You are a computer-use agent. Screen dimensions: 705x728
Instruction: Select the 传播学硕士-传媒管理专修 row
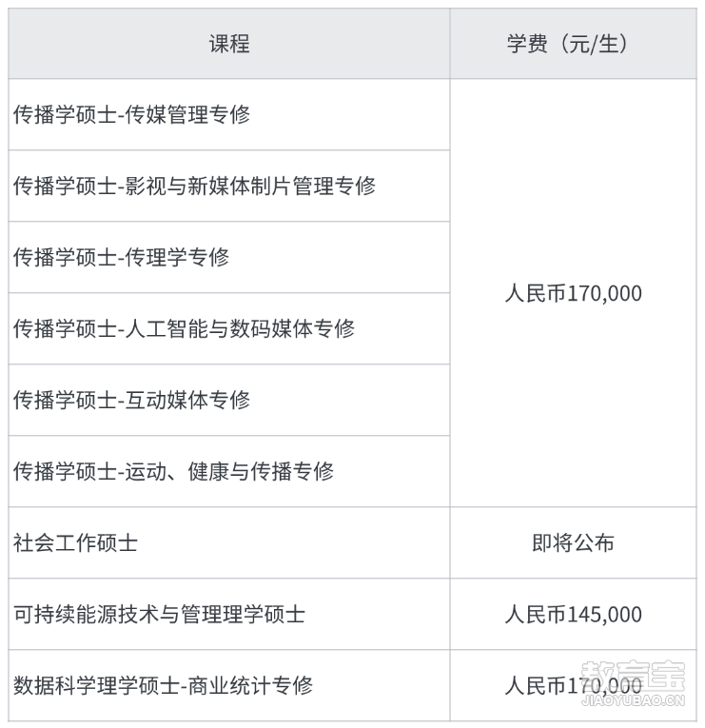point(229,115)
